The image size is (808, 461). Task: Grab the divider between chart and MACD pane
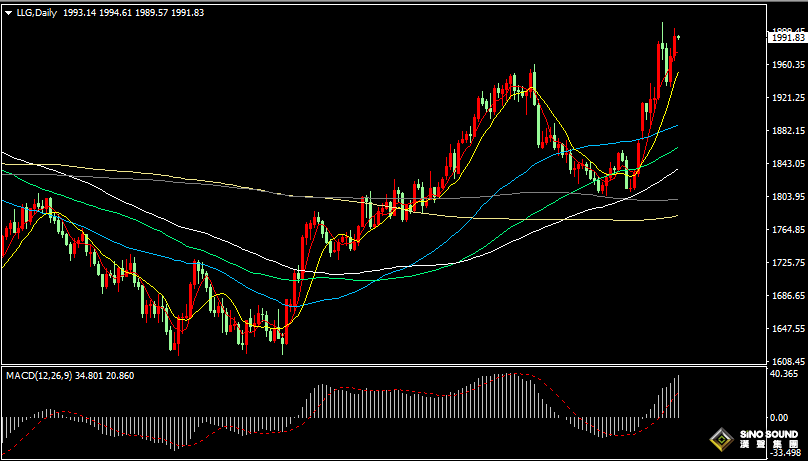380,366
